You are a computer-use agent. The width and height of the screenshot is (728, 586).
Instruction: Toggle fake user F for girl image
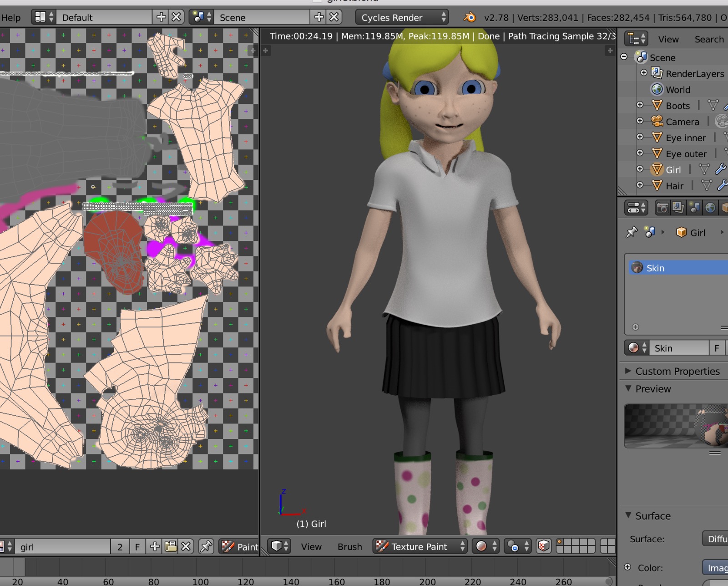tap(137, 546)
